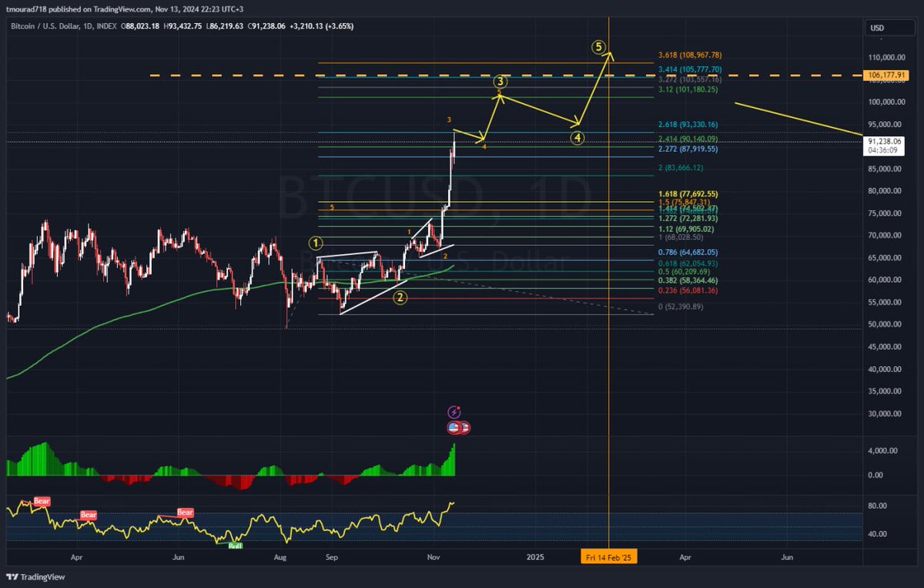The image size is (924, 588).
Task: Select the circled wave ① annotation
Action: point(315,243)
